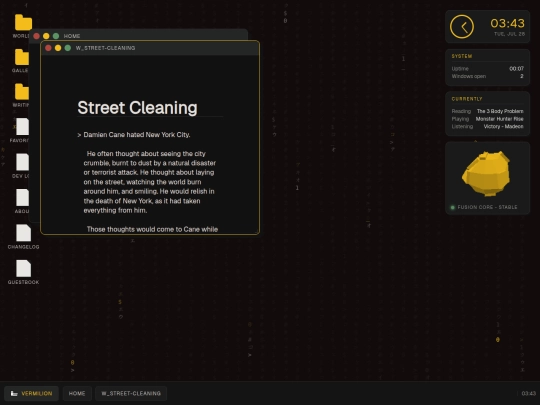The width and height of the screenshot is (540, 405).
Task: Select W_STREET-CLEANING taskbar item
Action: tap(131, 393)
